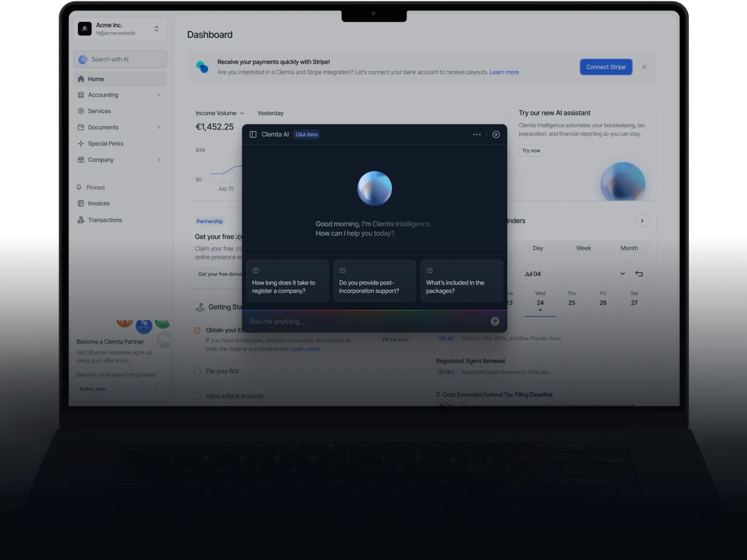This screenshot has width=747, height=560.
Task: Open Accounting in the sidebar
Action: [120, 95]
